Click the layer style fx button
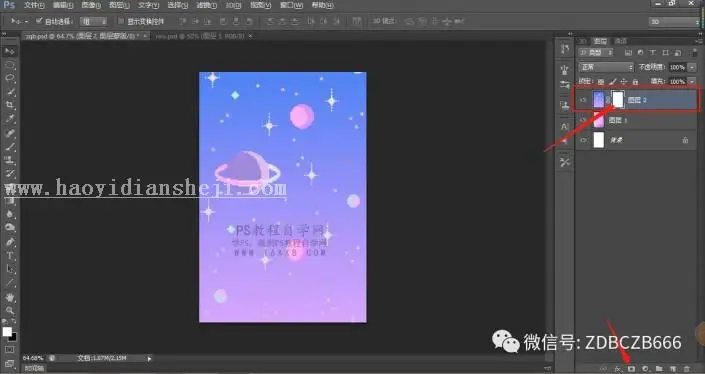Viewport: 705px width, 374px height. 618,369
